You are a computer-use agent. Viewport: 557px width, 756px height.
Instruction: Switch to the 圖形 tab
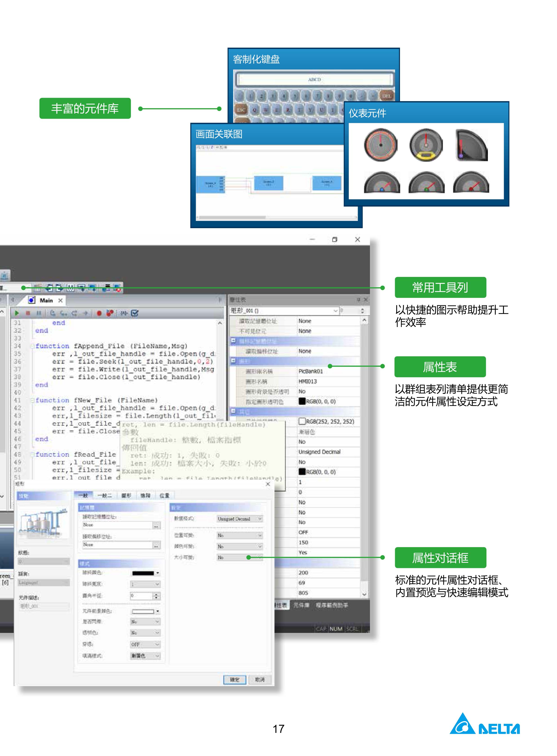[x=126, y=495]
